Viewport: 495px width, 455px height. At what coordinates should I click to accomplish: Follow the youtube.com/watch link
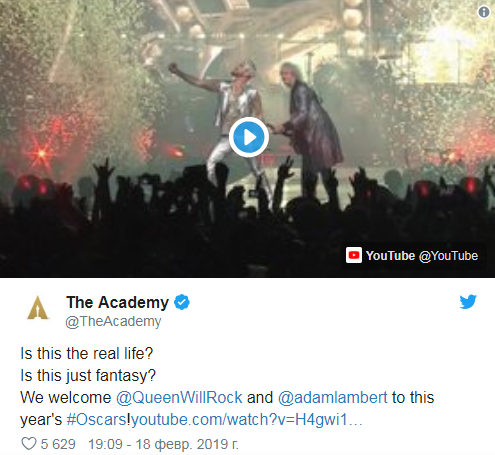coord(246,419)
